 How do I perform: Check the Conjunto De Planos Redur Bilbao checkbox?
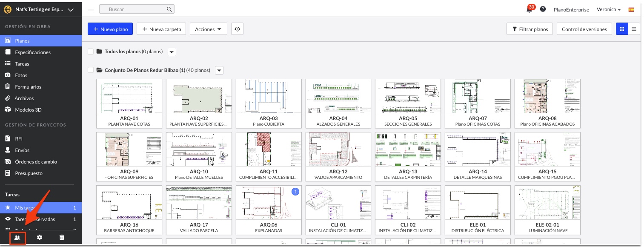pos(90,70)
